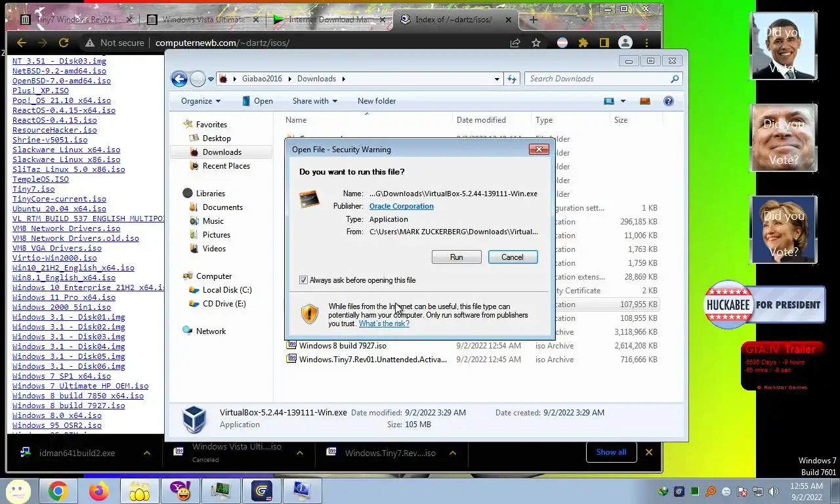Click Show all downloads
This screenshot has width=840, height=504.
tap(611, 452)
